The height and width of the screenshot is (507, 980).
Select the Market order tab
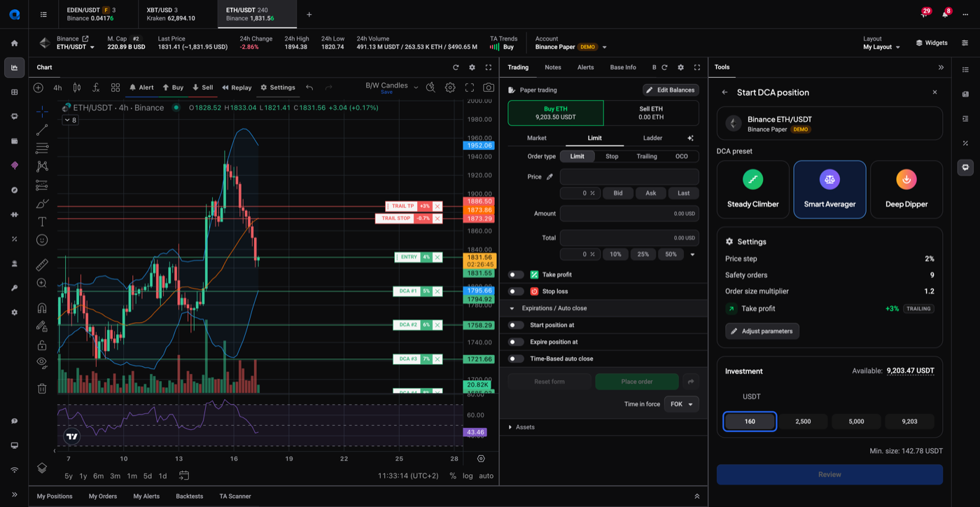(x=537, y=138)
